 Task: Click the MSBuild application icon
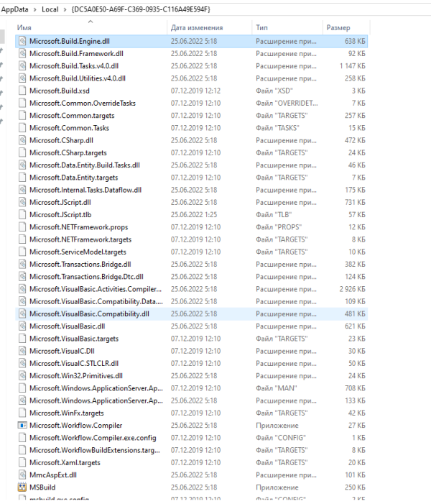pyautogui.click(x=22, y=487)
